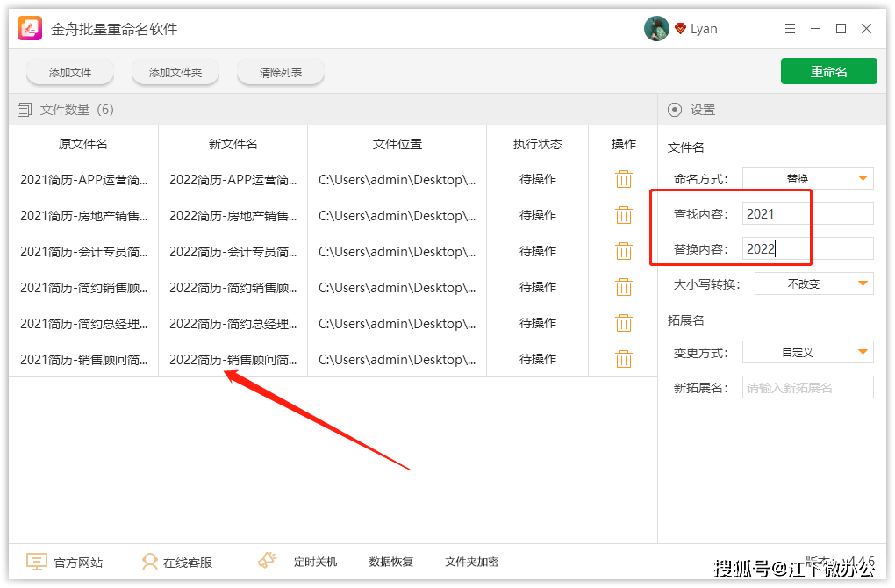The width and height of the screenshot is (895, 588).
Task: Delete the 2021简历-APP运营简 file row
Action: [624, 179]
